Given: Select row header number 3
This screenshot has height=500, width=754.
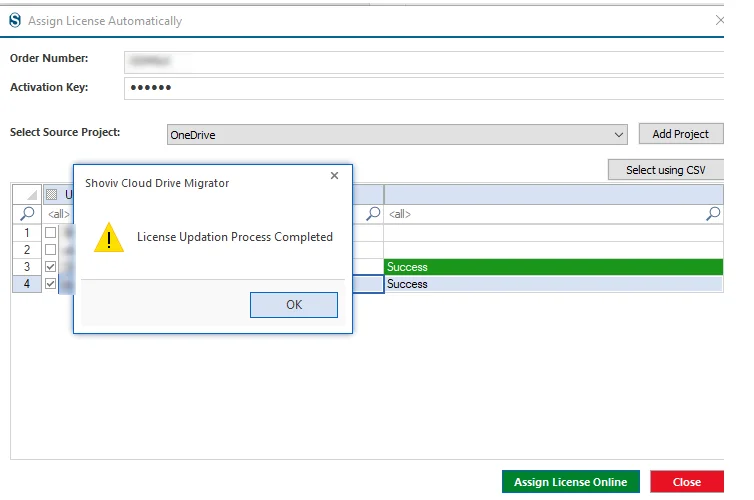Looking at the screenshot, I should click(27, 267).
